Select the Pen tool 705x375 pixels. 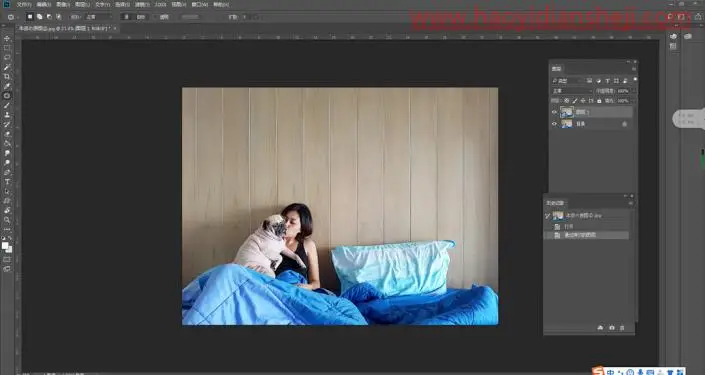click(7, 172)
